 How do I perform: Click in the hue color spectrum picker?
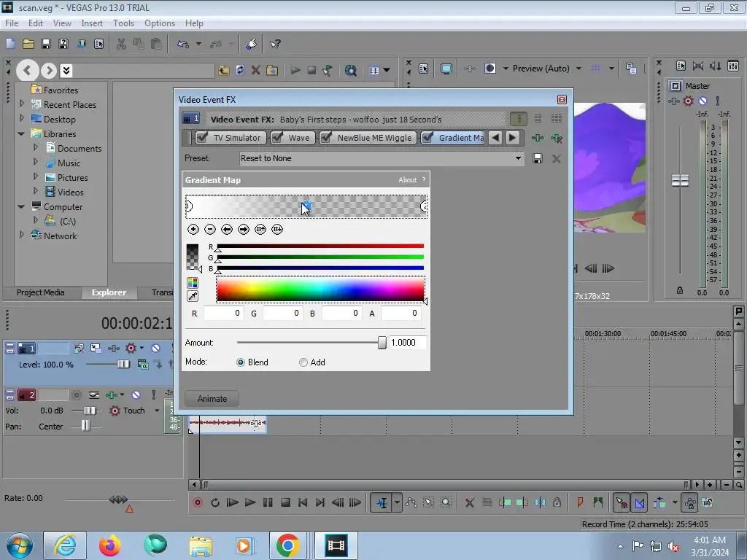[320, 289]
